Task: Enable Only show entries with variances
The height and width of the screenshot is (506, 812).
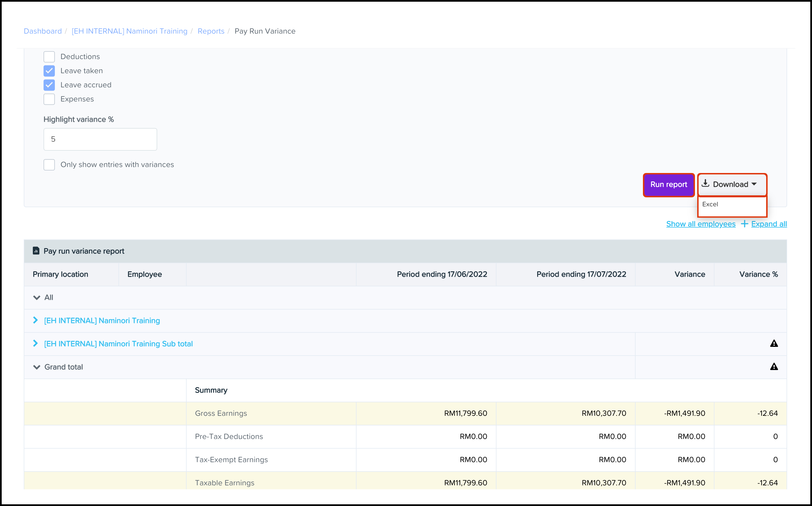Action: click(49, 165)
